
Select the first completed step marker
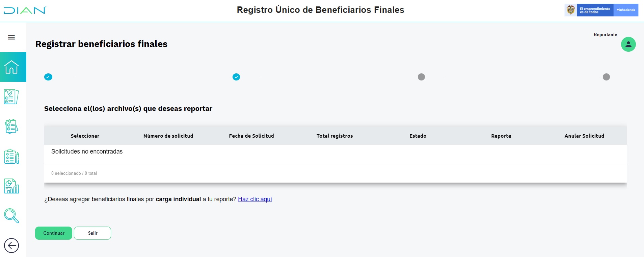[x=48, y=77]
